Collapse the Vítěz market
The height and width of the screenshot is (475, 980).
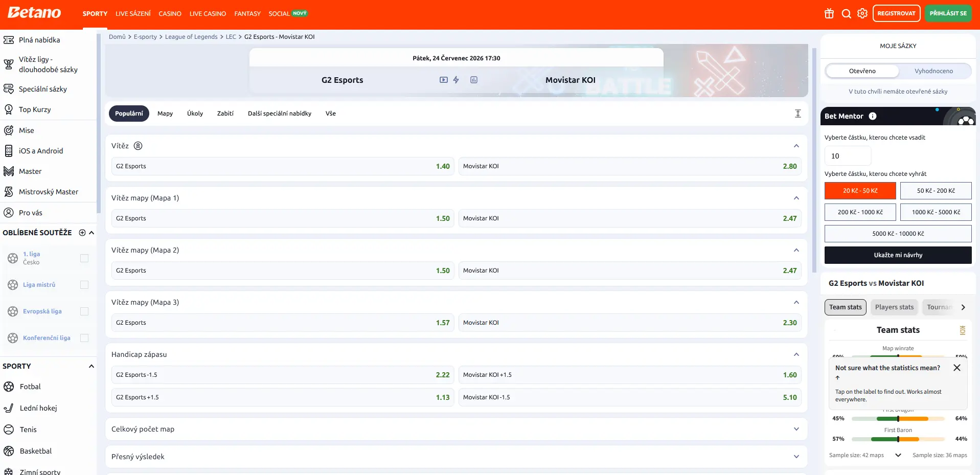point(796,146)
